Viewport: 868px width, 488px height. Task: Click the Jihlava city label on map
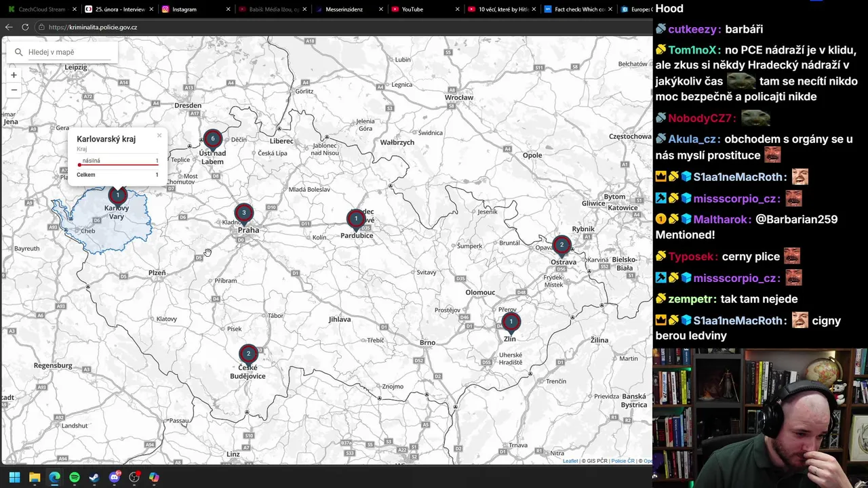[x=340, y=319]
